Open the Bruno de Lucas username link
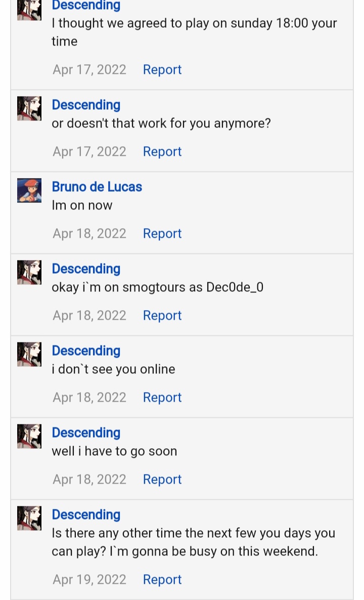The width and height of the screenshot is (364, 600). tap(97, 187)
